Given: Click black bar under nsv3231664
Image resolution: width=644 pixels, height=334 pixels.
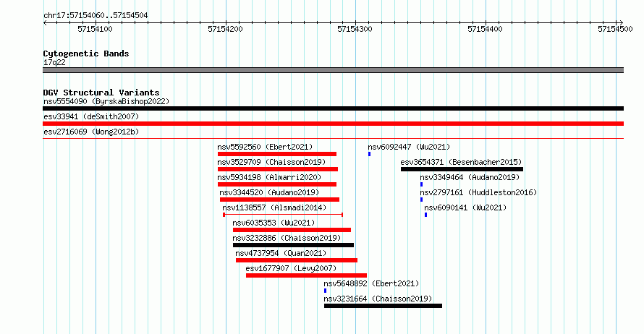Looking at the screenshot, I should tap(384, 306).
